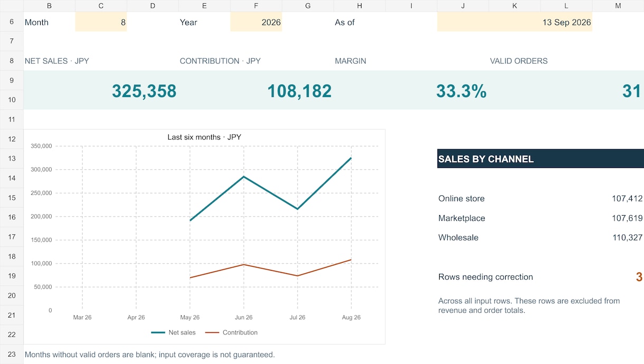Image resolution: width=644 pixels, height=364 pixels.
Task: Click the note starting "Across all input rows"
Action: pyautogui.click(x=529, y=305)
